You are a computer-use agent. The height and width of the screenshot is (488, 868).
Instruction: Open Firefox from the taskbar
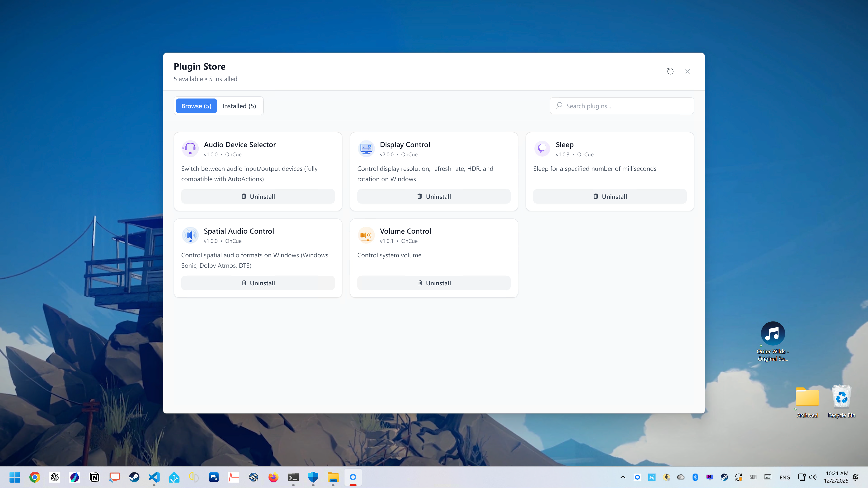coord(273,477)
